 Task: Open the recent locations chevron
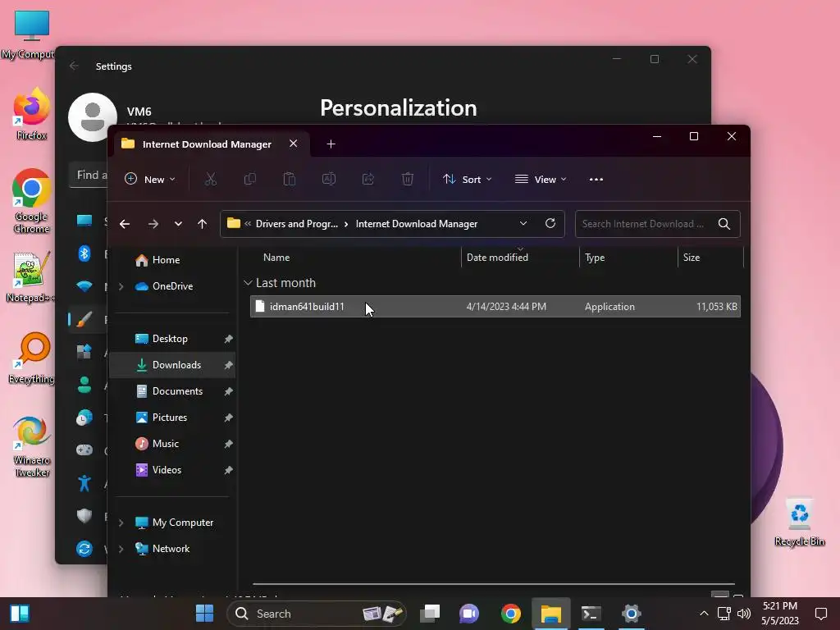click(x=178, y=224)
